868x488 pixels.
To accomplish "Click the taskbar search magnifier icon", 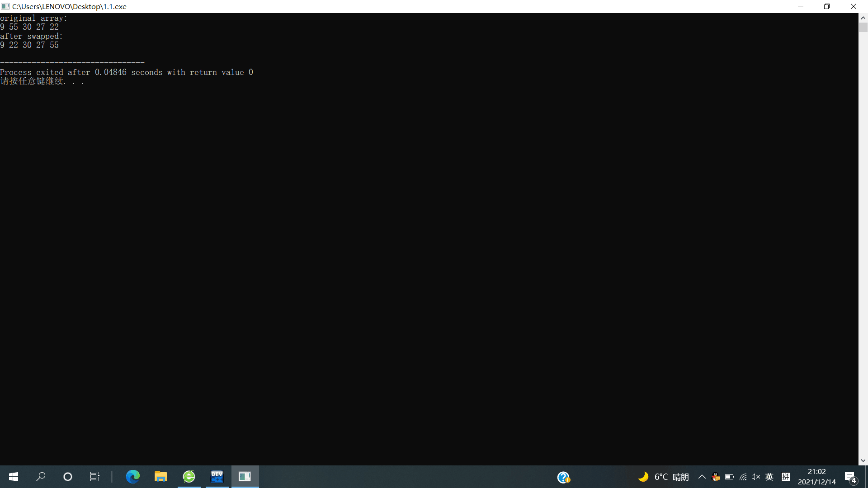I will pos(41,477).
